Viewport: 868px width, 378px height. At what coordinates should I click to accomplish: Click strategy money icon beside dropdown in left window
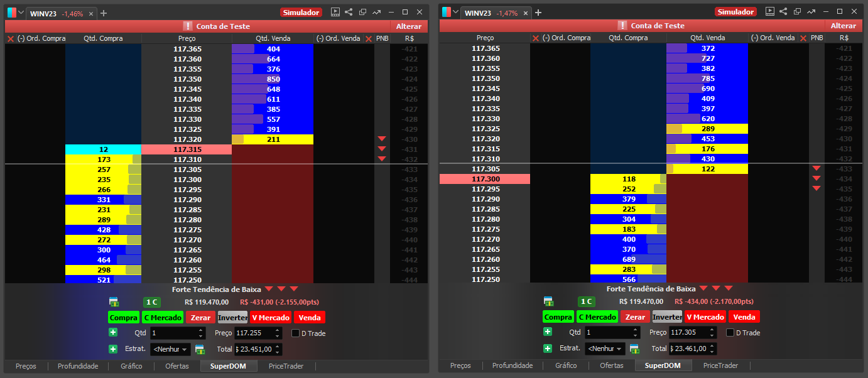pos(200,349)
